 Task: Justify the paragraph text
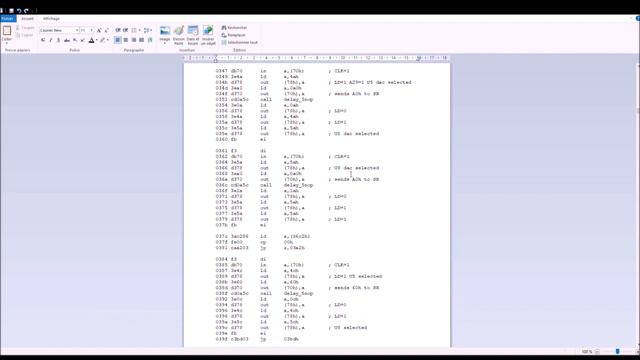(141, 40)
